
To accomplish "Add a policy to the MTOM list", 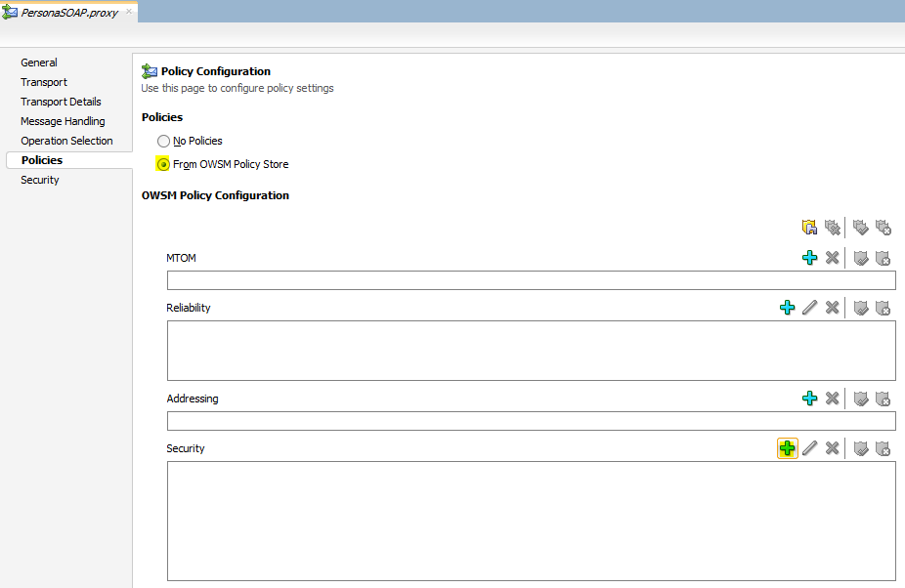I will click(809, 257).
